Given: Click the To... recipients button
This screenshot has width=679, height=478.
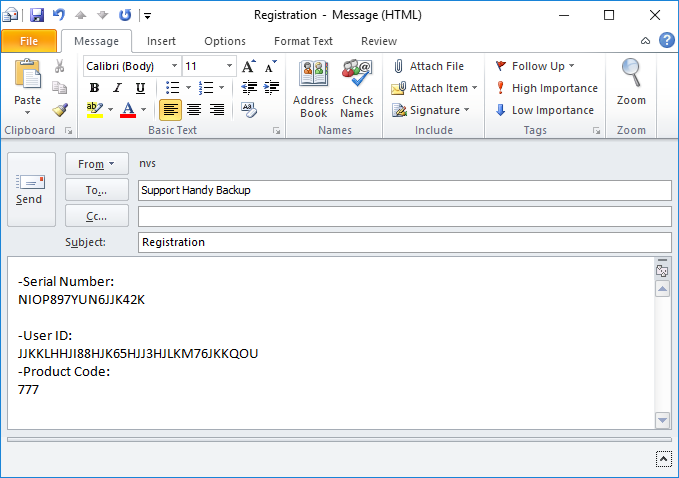Looking at the screenshot, I should click(97, 190).
